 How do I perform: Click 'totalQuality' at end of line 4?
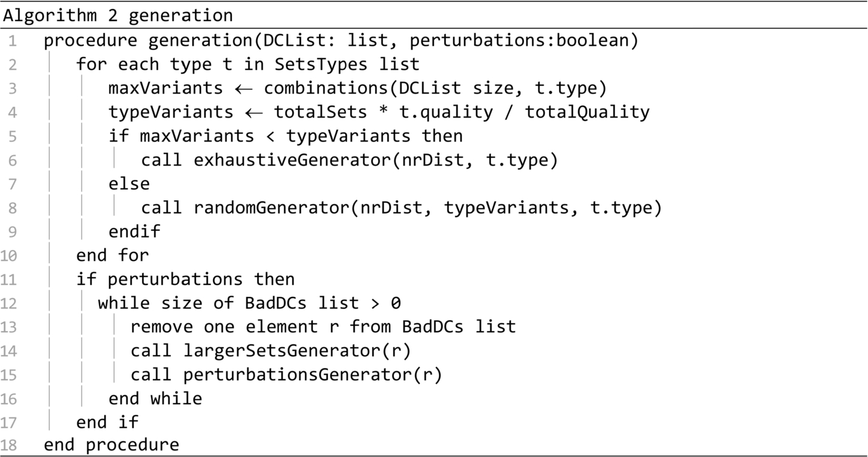(x=587, y=112)
